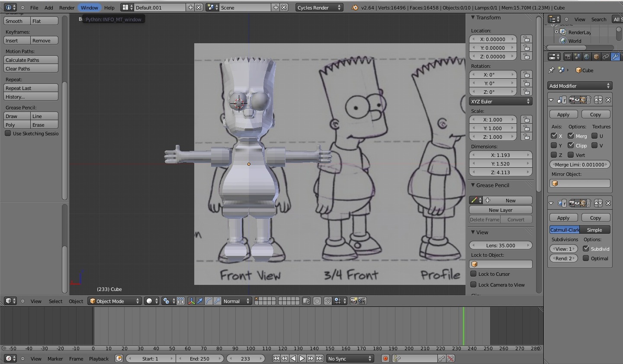623x364 pixels.
Task: Open the Modifiers wrench tab
Action: click(615, 57)
